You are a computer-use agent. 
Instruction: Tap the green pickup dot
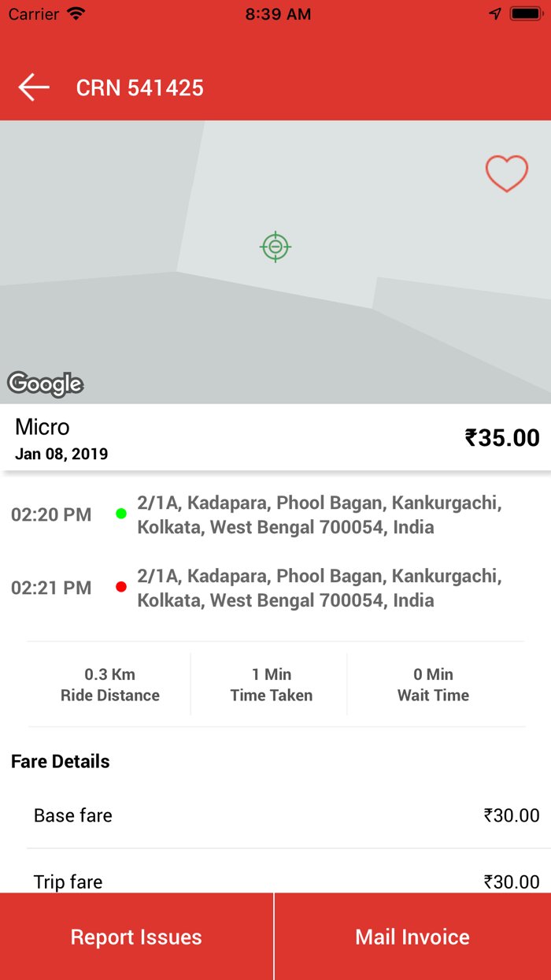pyautogui.click(x=121, y=514)
